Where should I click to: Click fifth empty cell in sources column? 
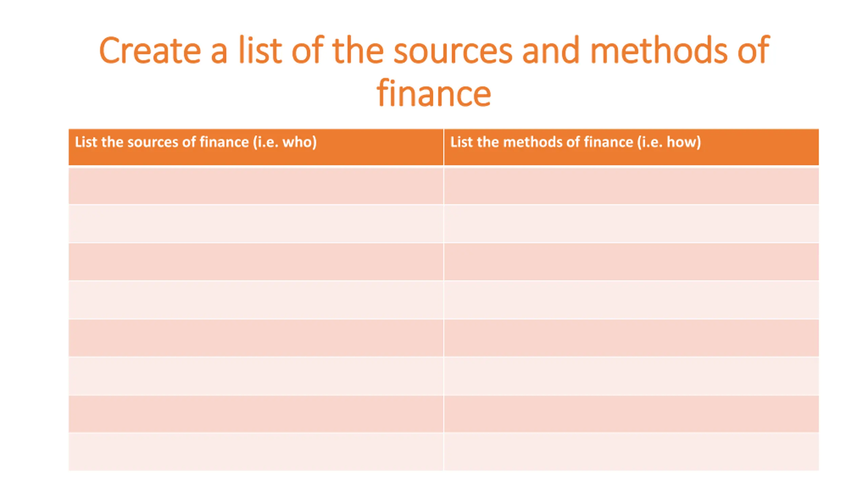click(x=256, y=338)
